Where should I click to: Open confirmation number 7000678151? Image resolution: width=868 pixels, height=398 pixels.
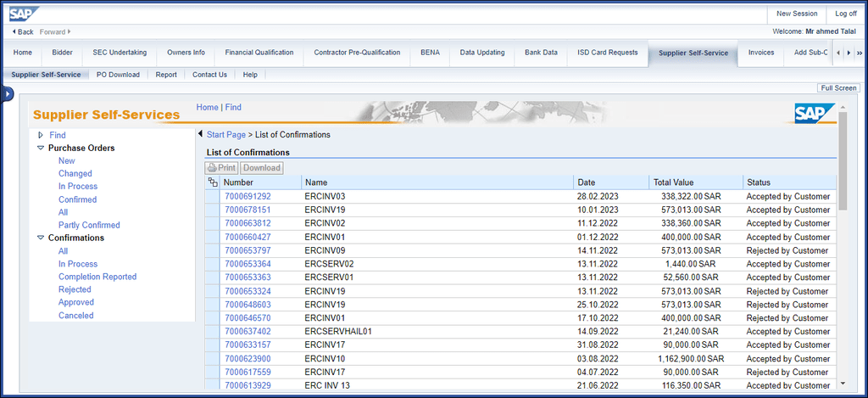248,210
